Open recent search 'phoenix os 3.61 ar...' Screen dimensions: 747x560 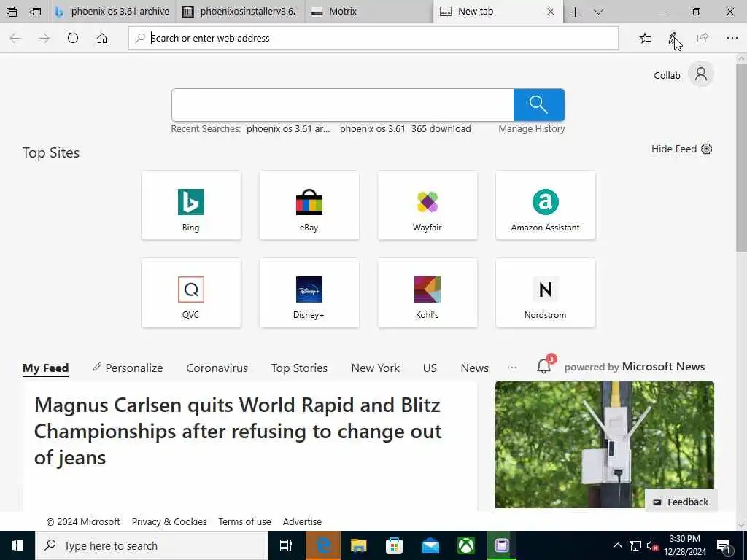point(288,129)
